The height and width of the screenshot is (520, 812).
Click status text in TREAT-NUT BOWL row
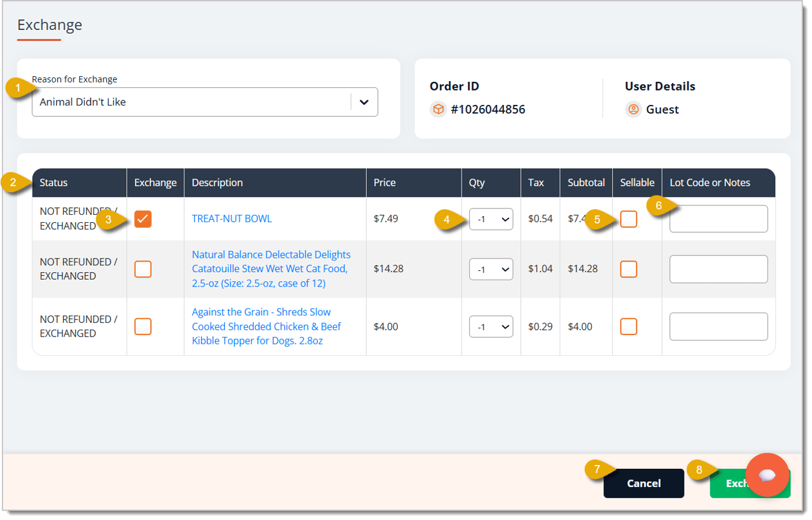(78, 218)
